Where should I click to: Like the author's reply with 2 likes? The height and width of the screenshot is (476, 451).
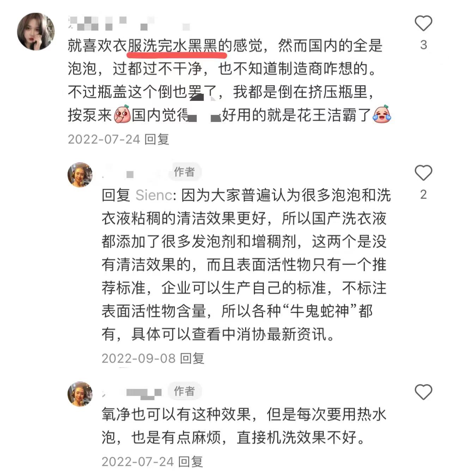point(423,173)
